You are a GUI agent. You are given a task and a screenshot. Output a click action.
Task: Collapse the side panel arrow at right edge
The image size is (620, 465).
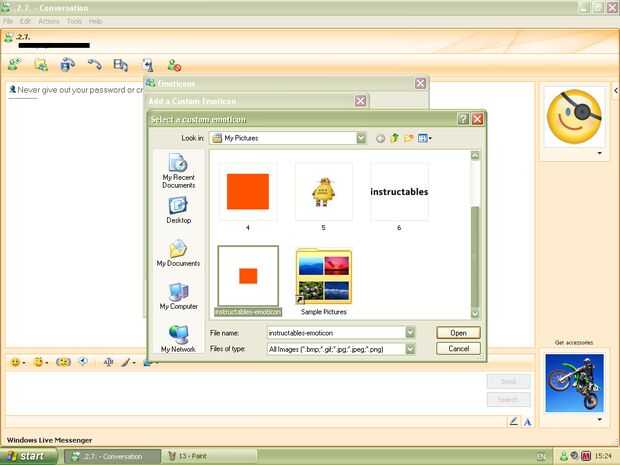coord(616,91)
